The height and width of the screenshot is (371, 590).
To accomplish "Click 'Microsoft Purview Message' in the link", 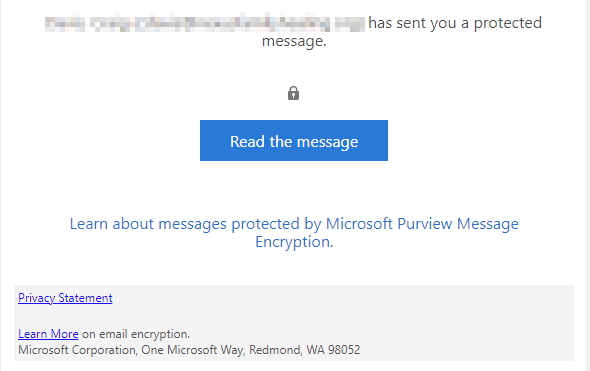I will 422,224.
